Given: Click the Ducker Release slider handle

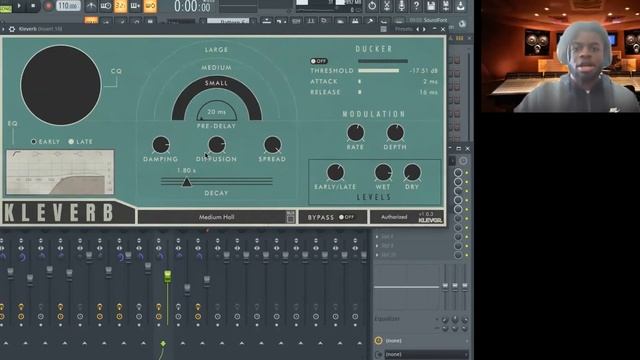Looking at the screenshot, I should pyautogui.click(x=360, y=92).
